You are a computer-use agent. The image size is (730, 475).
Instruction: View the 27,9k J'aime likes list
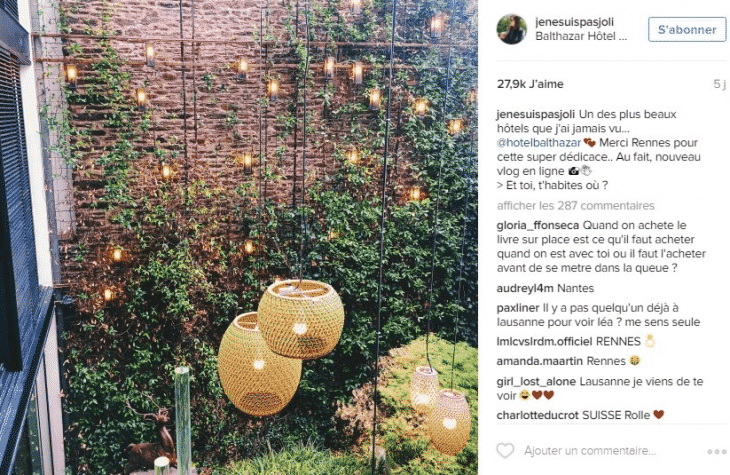(530, 84)
